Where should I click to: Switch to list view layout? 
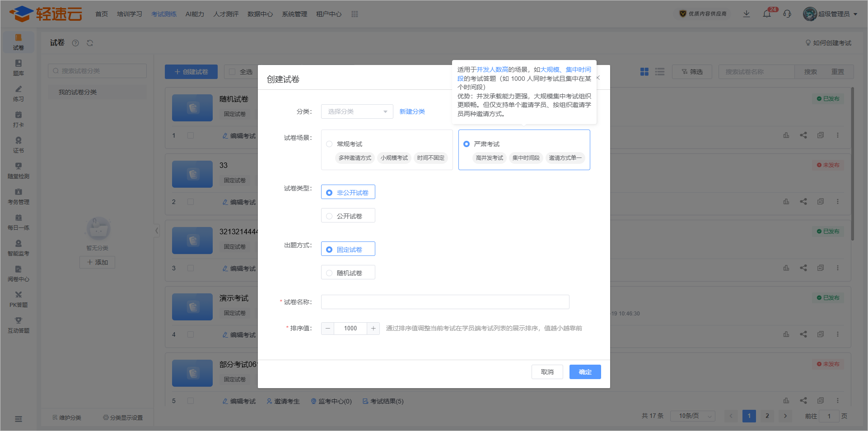(x=660, y=72)
